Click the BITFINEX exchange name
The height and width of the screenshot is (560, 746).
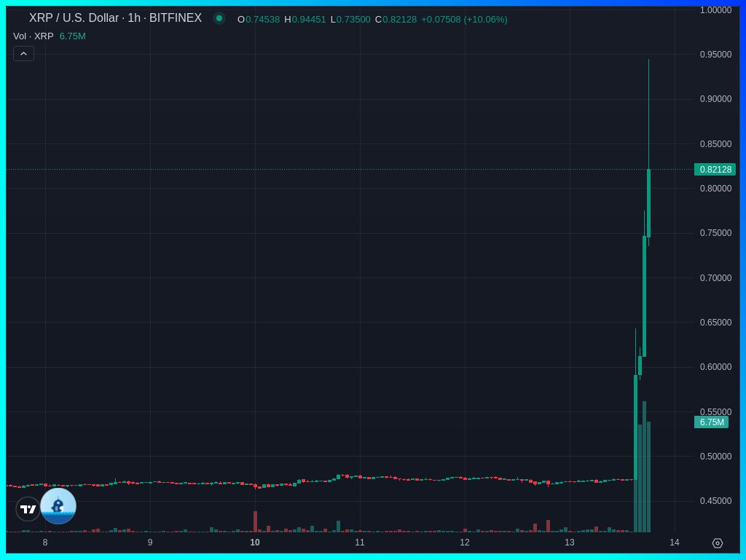click(x=175, y=18)
